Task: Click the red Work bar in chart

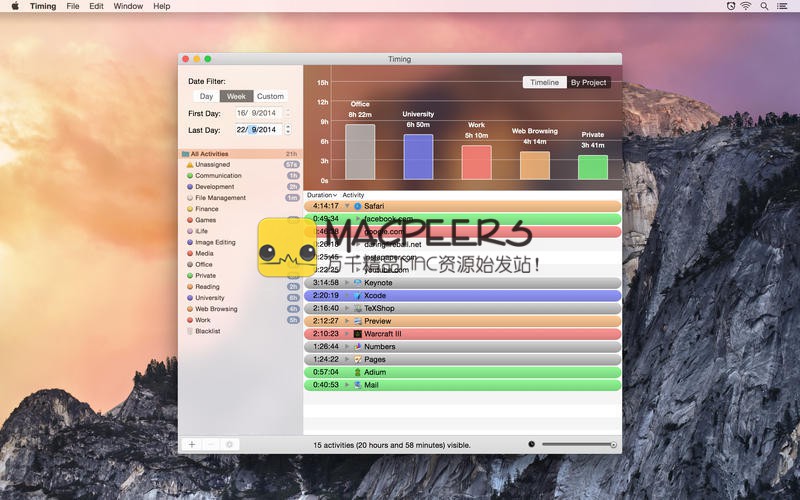Action: [x=477, y=162]
